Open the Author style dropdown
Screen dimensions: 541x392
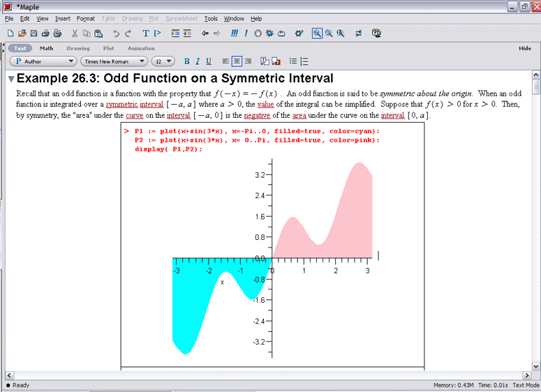43,61
